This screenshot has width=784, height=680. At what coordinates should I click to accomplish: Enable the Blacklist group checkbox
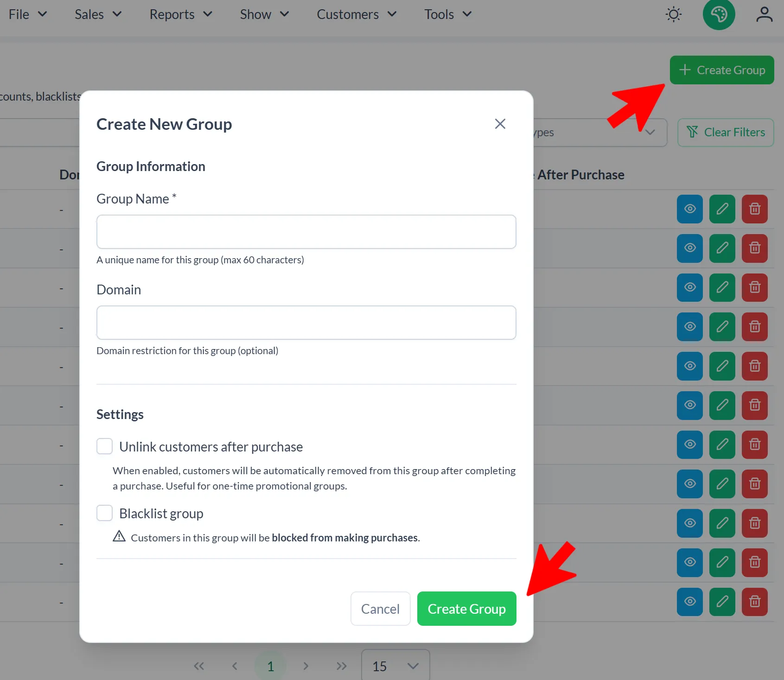point(104,513)
